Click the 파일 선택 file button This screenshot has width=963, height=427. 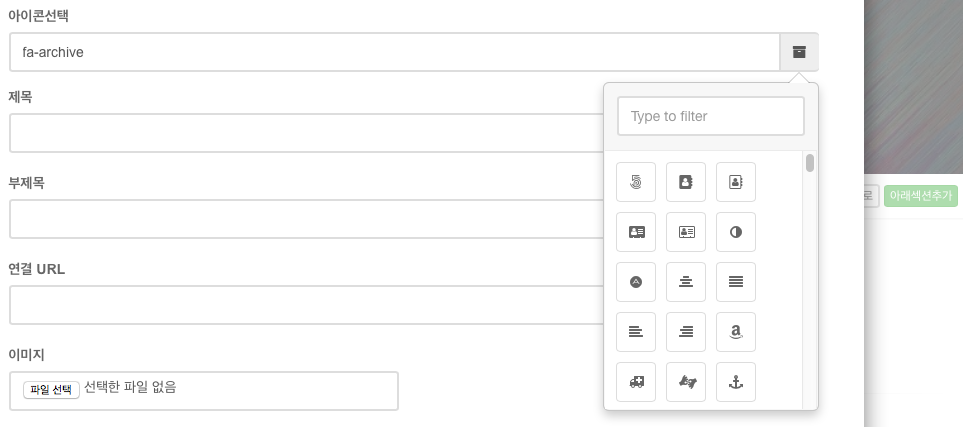coord(52,390)
